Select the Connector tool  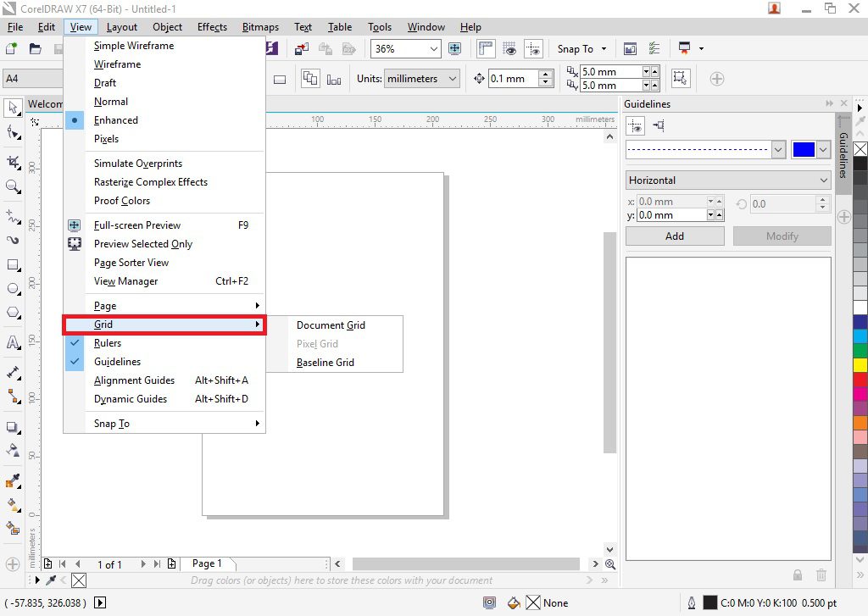(x=13, y=397)
